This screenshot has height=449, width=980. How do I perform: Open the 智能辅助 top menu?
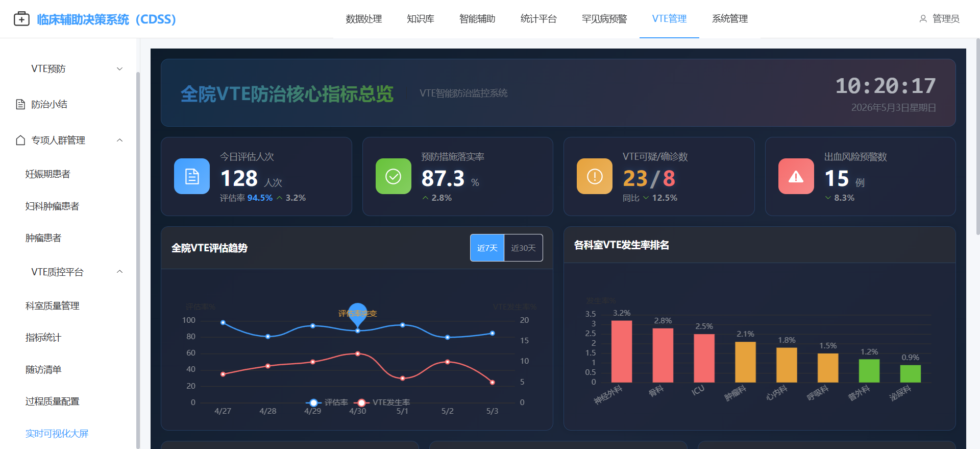click(x=477, y=19)
